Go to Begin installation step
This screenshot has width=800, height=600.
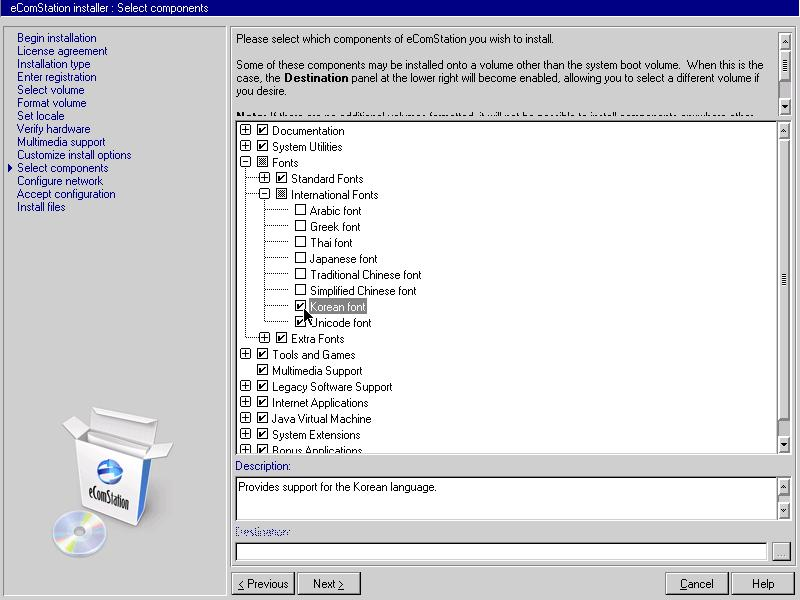(x=57, y=38)
